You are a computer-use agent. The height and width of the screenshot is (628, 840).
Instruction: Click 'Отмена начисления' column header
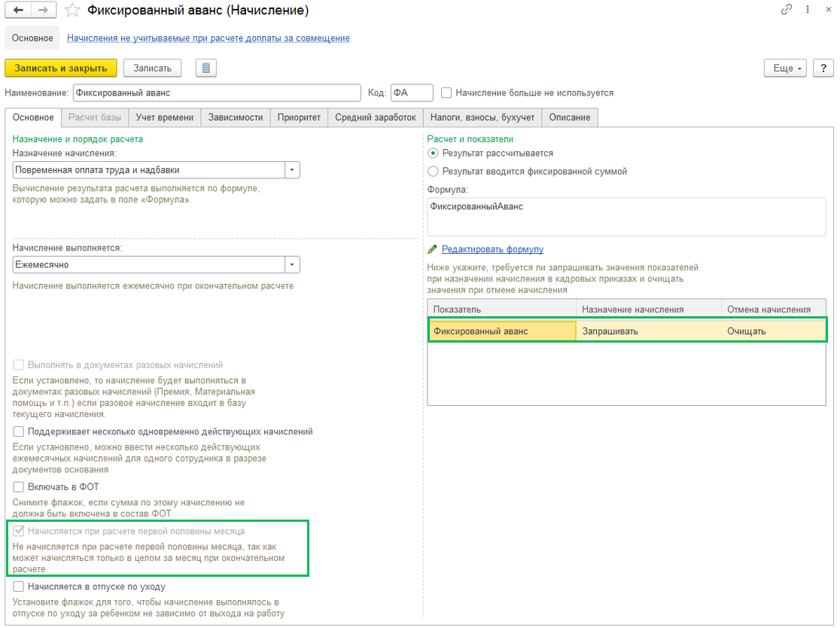[774, 309]
